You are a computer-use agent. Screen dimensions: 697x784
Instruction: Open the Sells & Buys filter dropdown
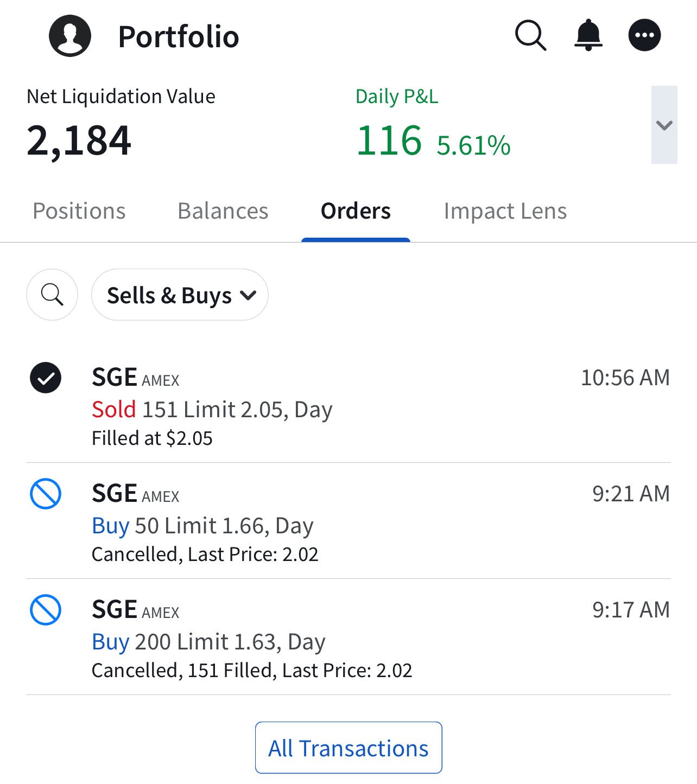click(180, 295)
